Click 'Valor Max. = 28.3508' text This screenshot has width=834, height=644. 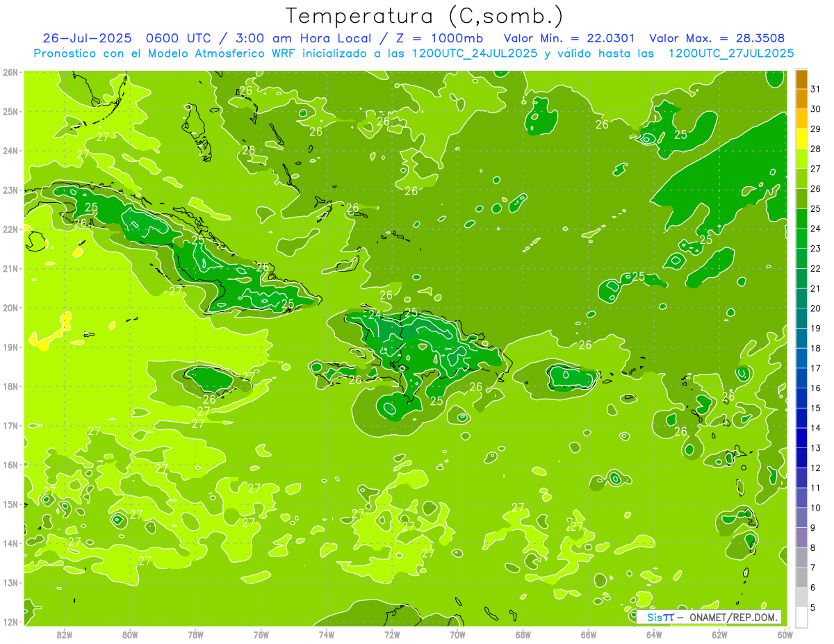(717, 38)
